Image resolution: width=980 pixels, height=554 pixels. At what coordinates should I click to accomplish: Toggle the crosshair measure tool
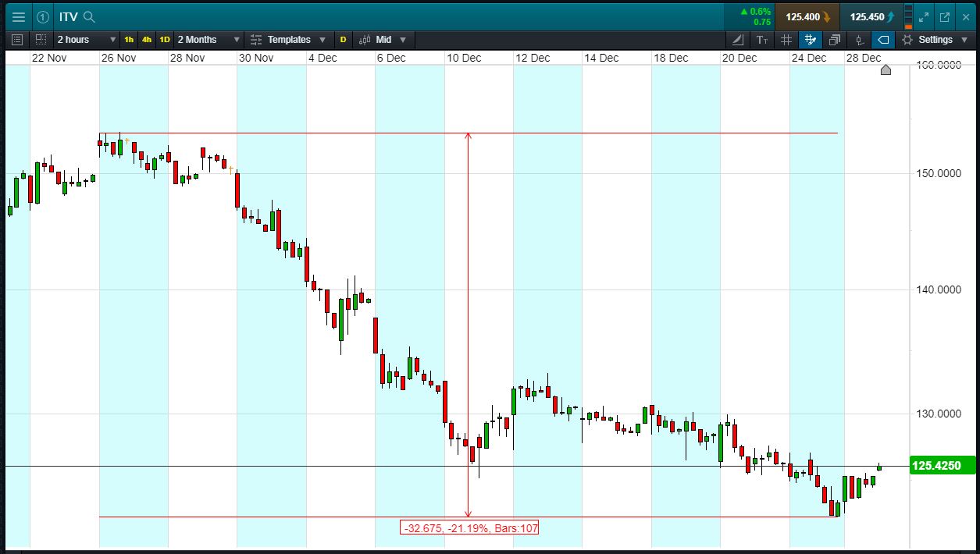coord(811,39)
